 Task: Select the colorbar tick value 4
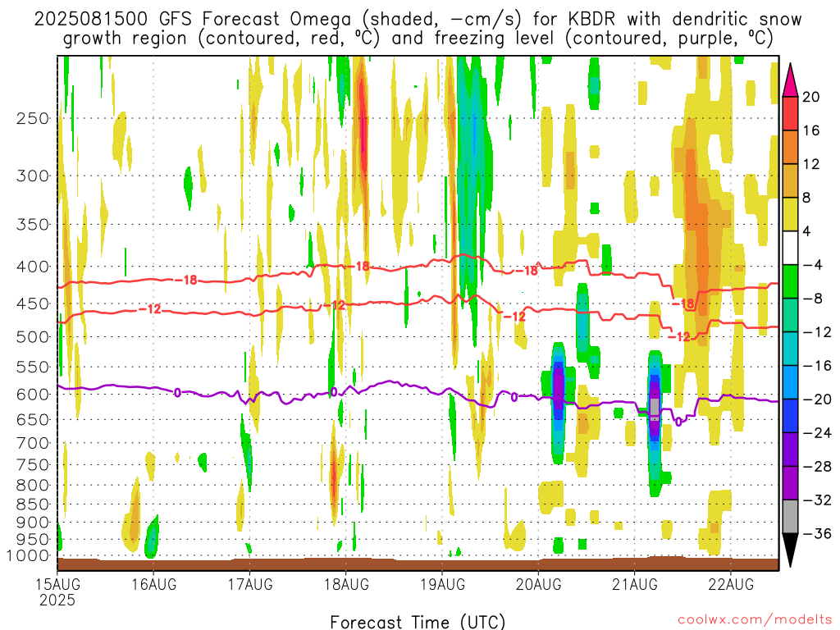(x=806, y=231)
